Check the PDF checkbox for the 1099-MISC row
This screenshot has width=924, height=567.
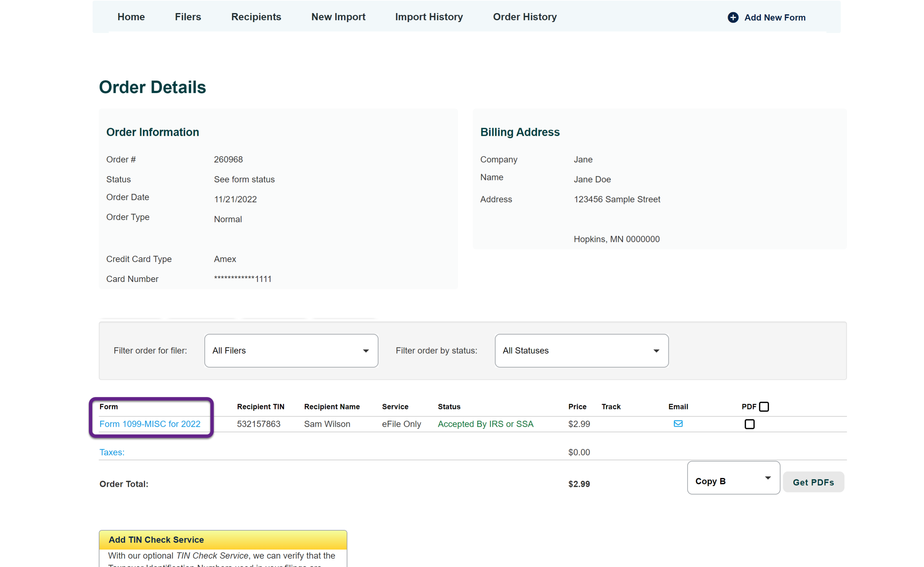coord(749,424)
